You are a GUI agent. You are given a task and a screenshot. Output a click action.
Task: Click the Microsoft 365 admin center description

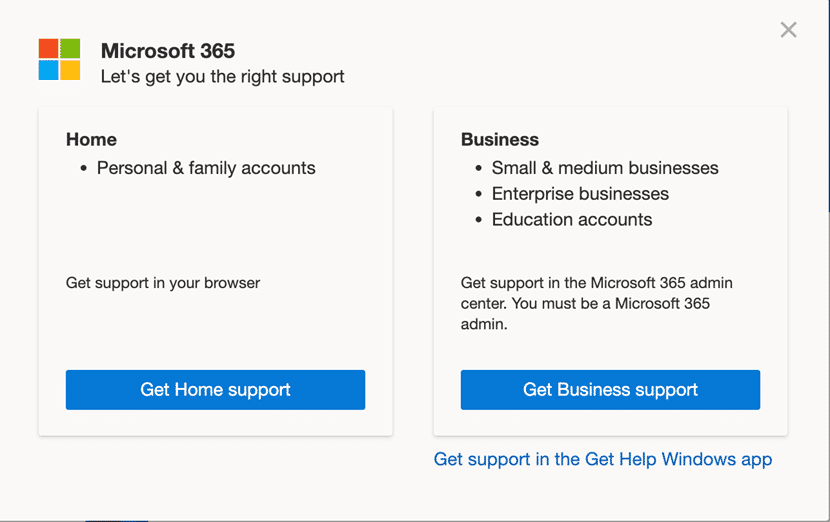tap(597, 303)
